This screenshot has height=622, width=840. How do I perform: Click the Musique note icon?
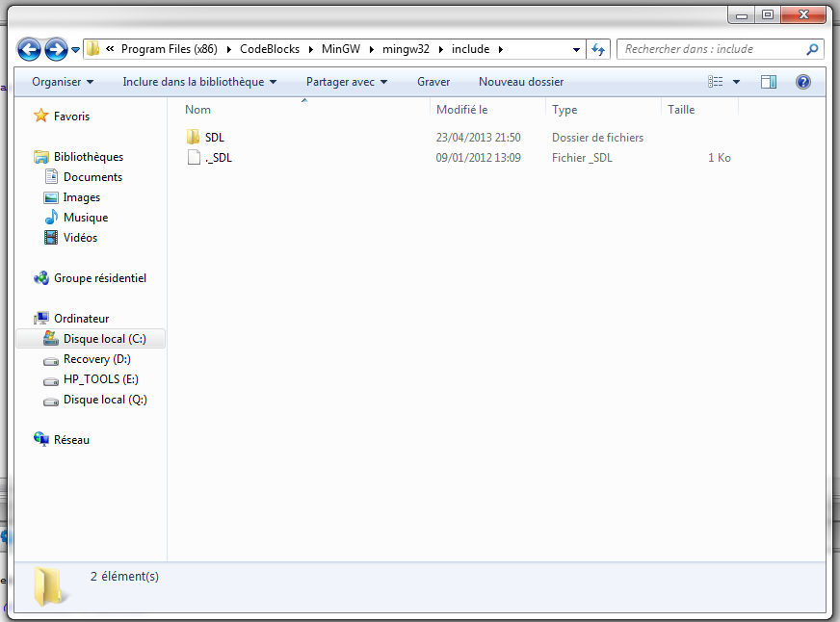click(x=51, y=217)
